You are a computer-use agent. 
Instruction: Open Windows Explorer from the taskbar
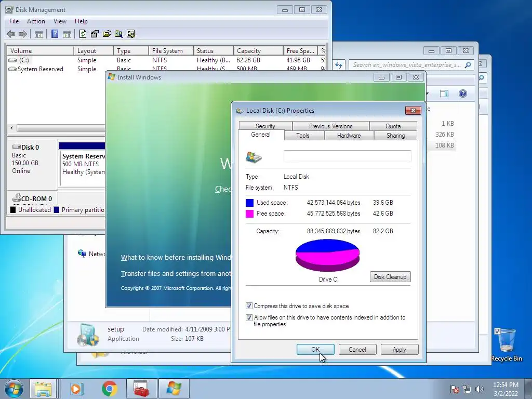(x=44, y=389)
